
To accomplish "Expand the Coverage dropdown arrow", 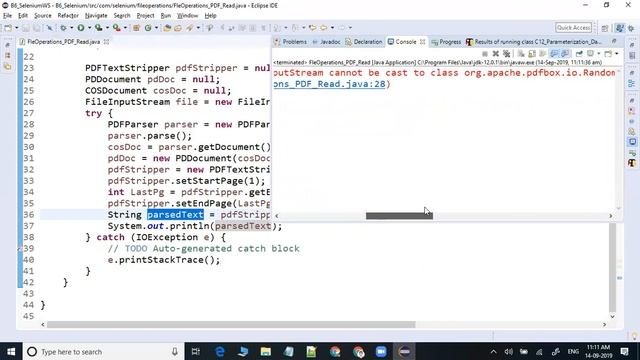I will tap(107, 28).
